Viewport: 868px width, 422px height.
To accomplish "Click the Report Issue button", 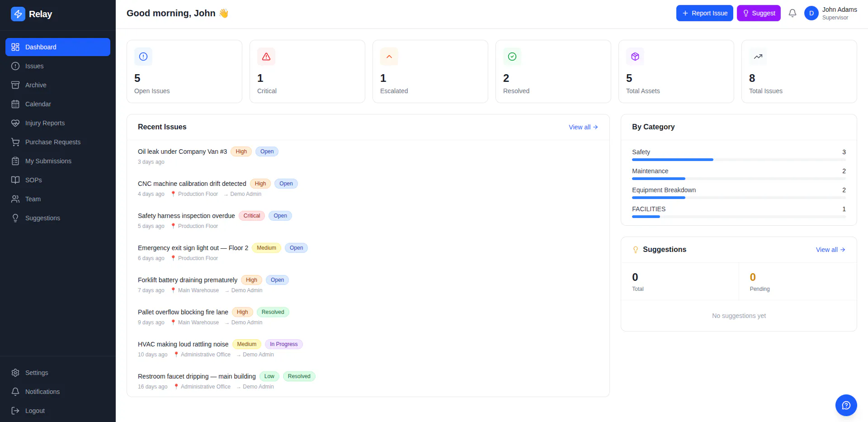I will coord(704,13).
